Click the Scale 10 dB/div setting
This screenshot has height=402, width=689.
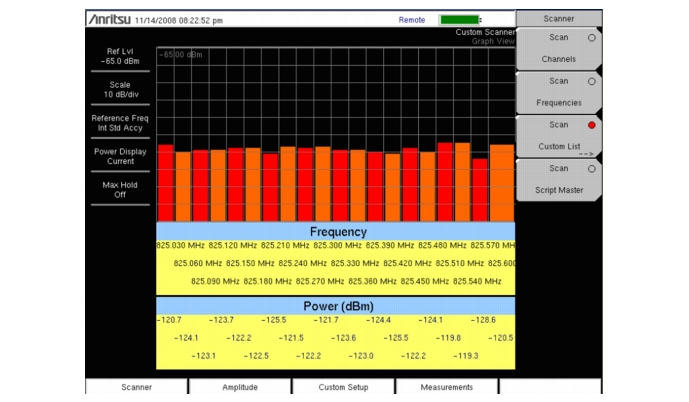tap(120, 90)
